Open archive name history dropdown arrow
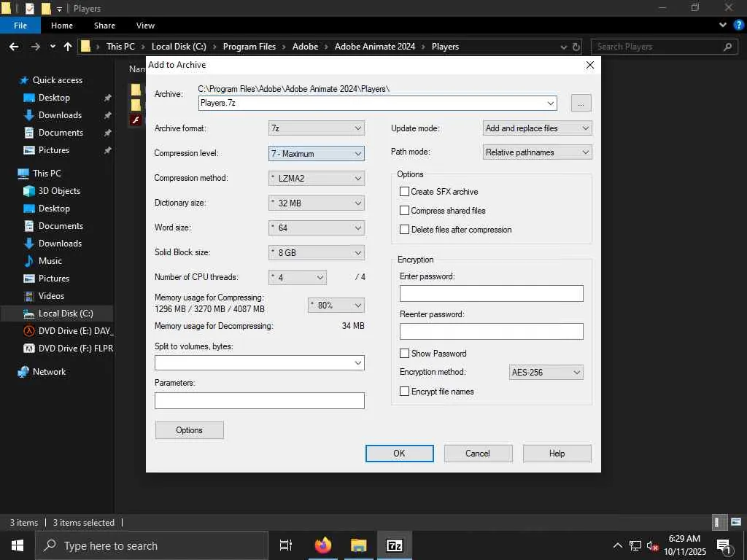This screenshot has width=747, height=560. click(x=551, y=103)
